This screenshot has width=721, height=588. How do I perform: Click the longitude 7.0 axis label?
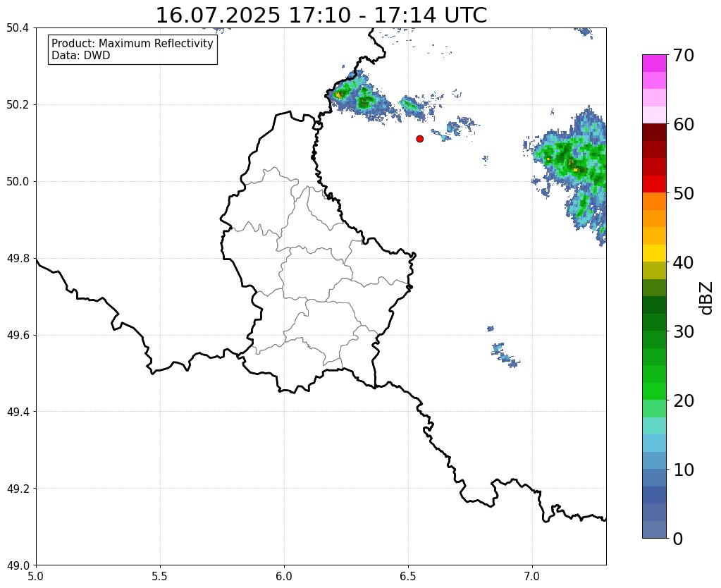coord(533,576)
